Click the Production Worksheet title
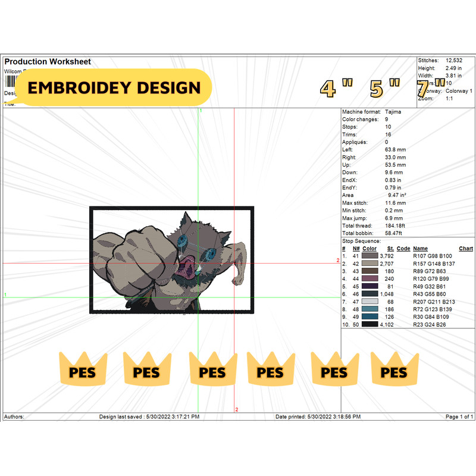 47,61
